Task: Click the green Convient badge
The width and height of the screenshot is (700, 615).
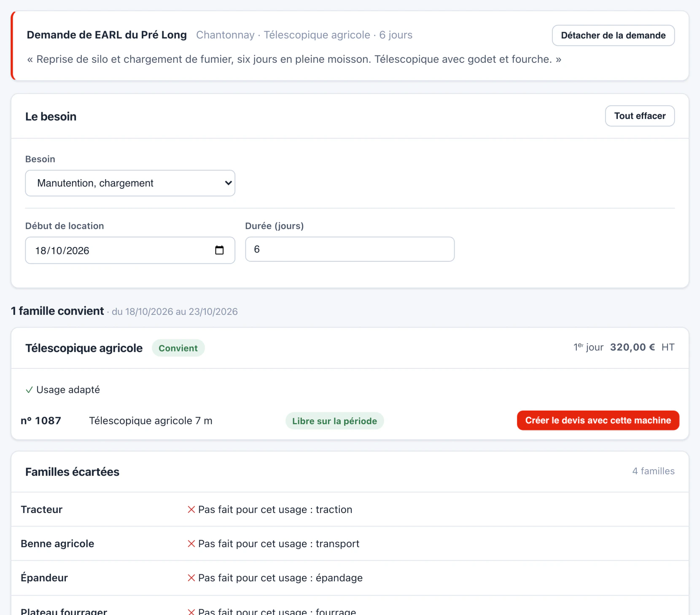Action: (x=178, y=348)
